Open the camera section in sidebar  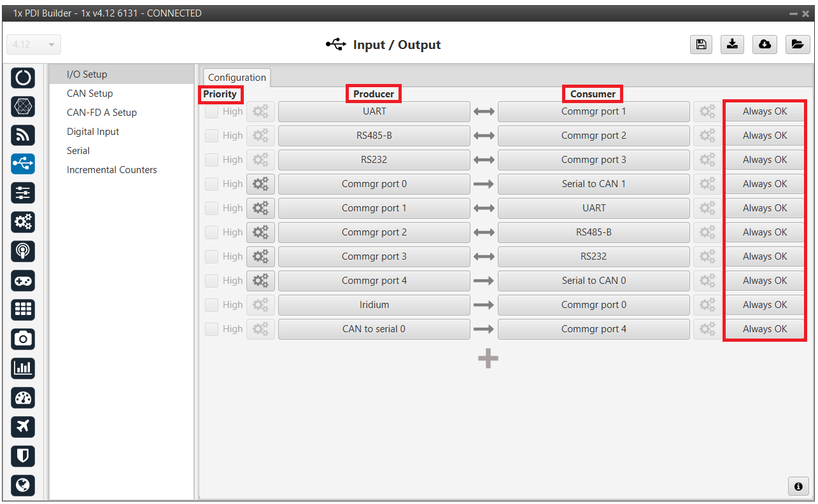(x=23, y=339)
